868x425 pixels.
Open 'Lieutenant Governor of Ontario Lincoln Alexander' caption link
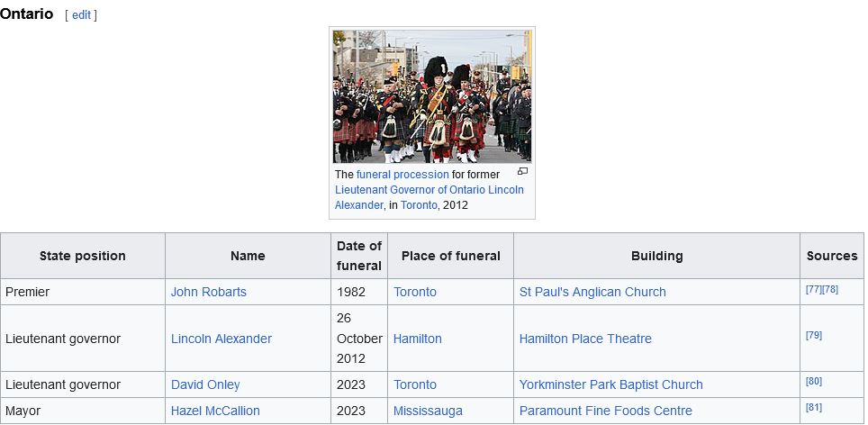point(429,190)
